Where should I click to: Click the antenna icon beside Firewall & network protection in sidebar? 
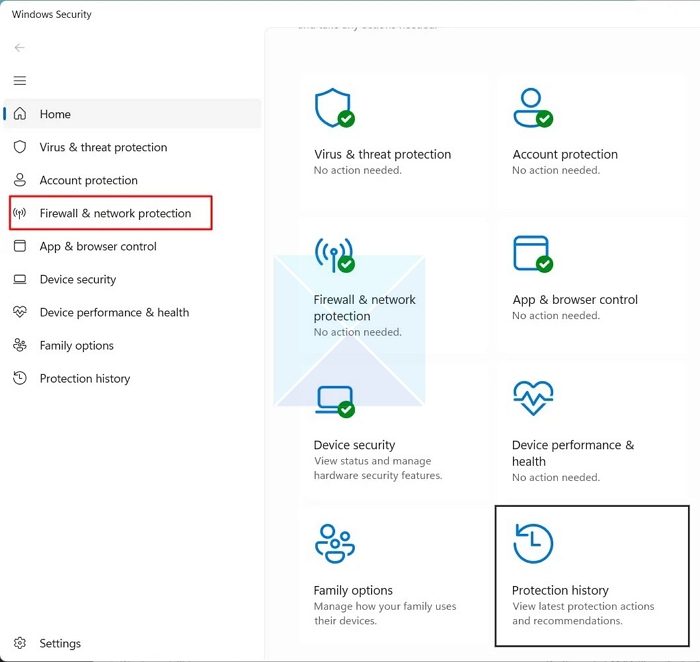click(20, 213)
